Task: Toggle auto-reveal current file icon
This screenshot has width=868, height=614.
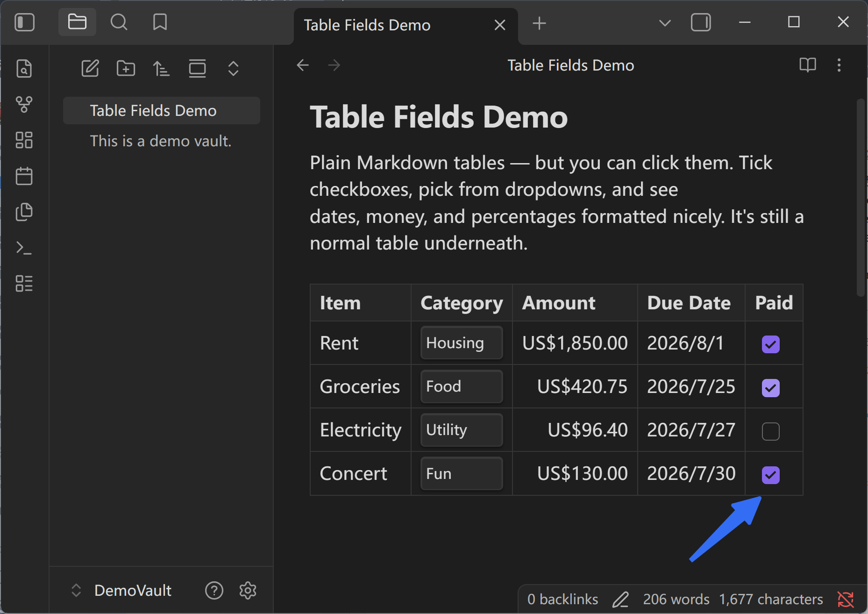Action: [197, 69]
